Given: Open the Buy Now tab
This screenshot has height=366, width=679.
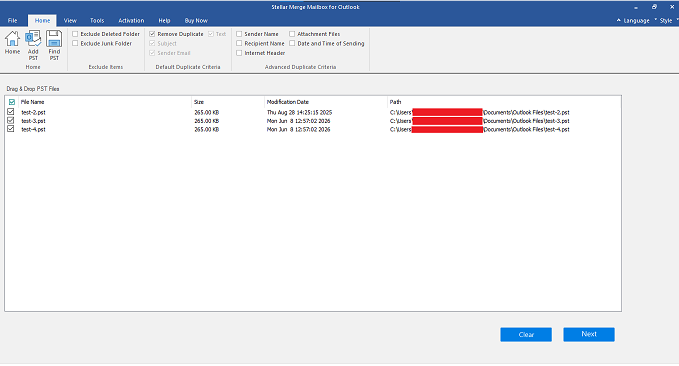Looking at the screenshot, I should coord(196,20).
